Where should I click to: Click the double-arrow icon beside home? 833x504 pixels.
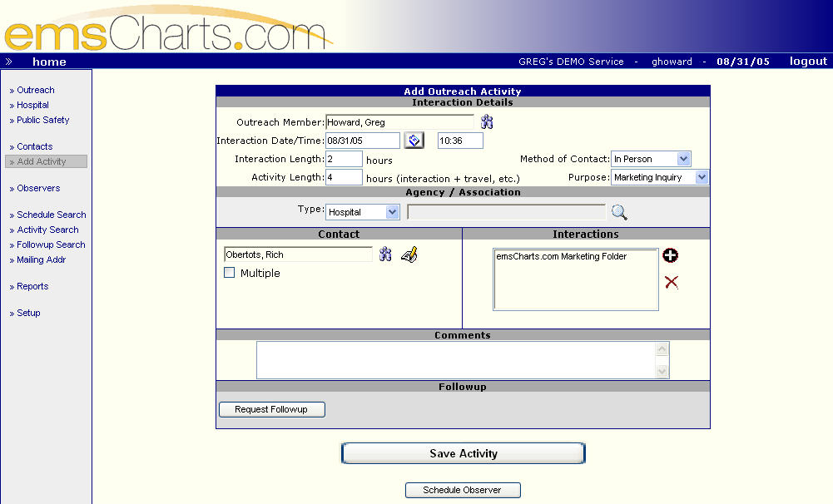[x=8, y=62]
